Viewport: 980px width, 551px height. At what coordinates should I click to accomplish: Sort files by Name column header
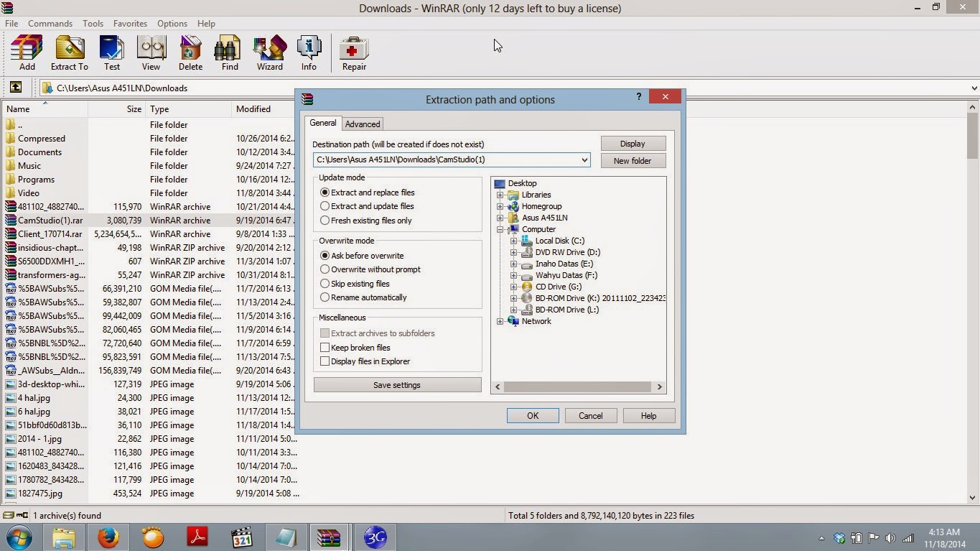pyautogui.click(x=45, y=109)
